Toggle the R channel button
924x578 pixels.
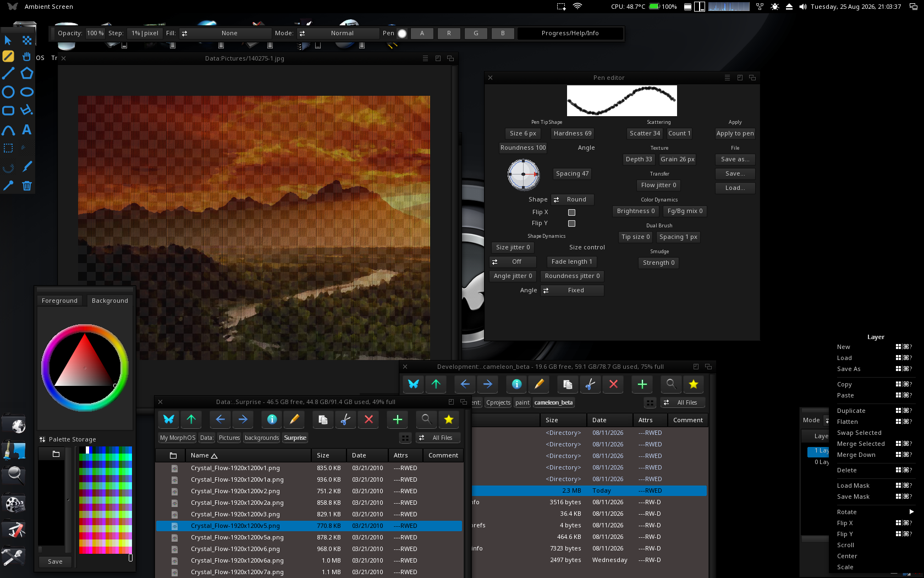(449, 34)
